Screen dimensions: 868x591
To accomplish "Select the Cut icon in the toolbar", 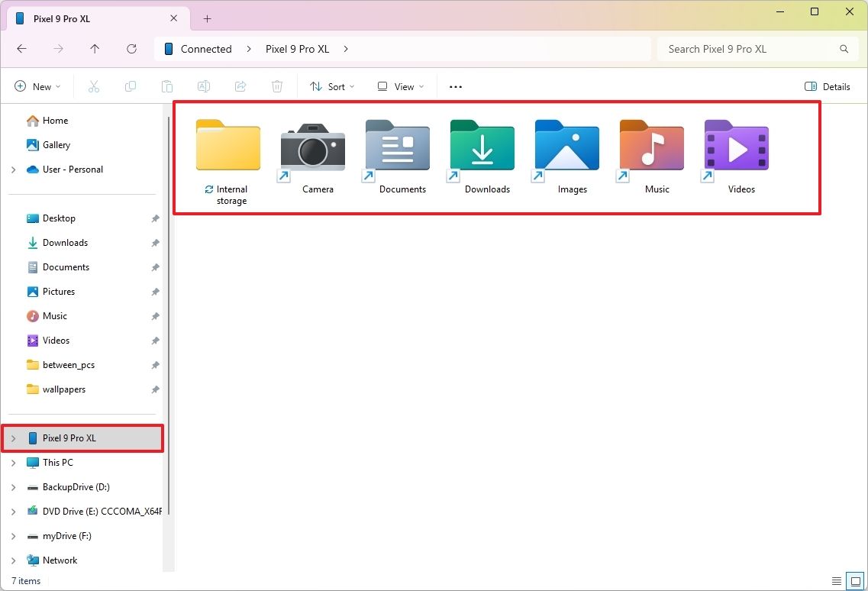I will [93, 86].
